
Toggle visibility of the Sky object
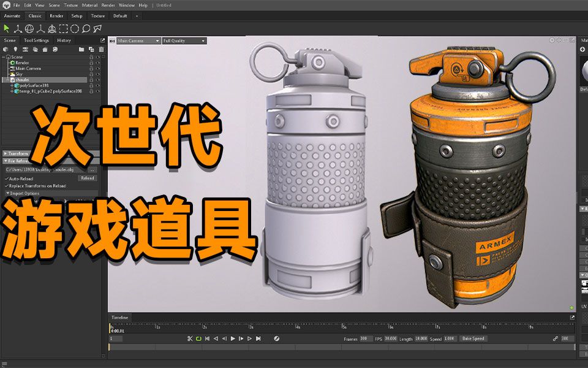[97, 74]
